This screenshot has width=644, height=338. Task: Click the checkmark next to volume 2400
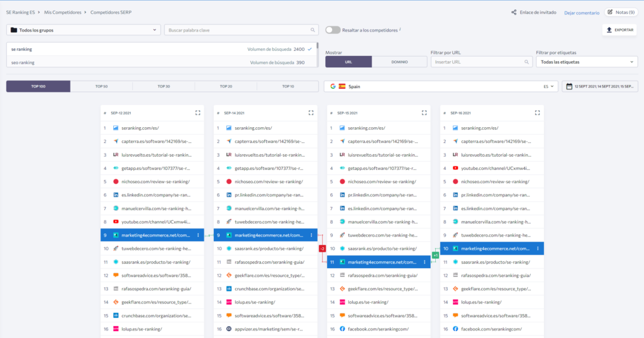pos(309,49)
